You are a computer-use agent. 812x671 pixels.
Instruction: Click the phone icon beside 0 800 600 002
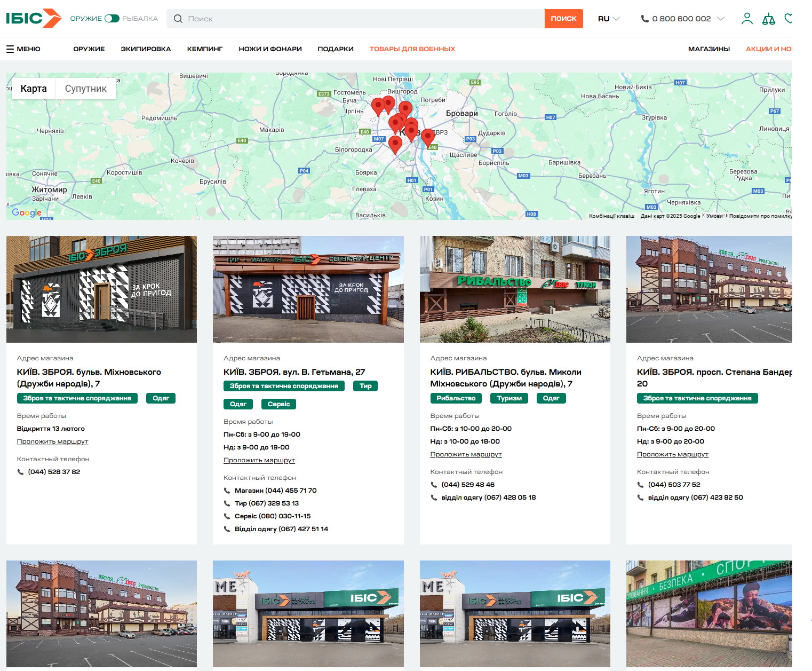644,19
